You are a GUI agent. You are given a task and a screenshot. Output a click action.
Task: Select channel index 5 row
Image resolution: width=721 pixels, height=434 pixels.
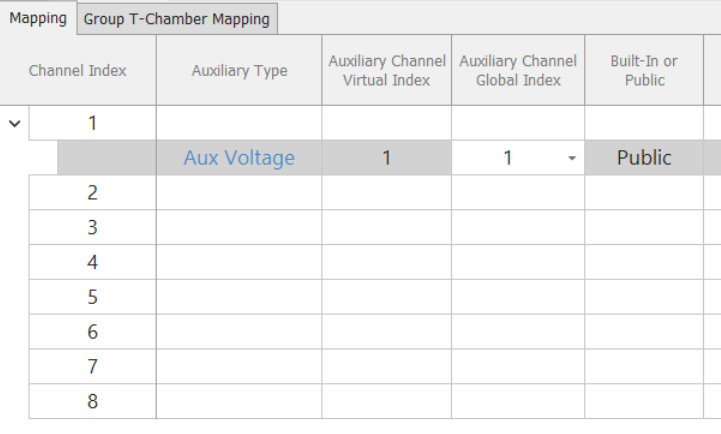pos(92,297)
